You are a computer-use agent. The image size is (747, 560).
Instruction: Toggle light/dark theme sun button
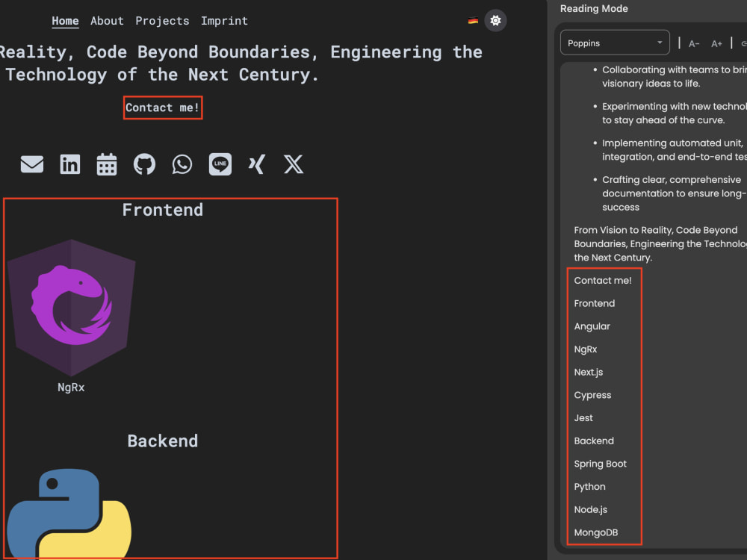pos(495,20)
